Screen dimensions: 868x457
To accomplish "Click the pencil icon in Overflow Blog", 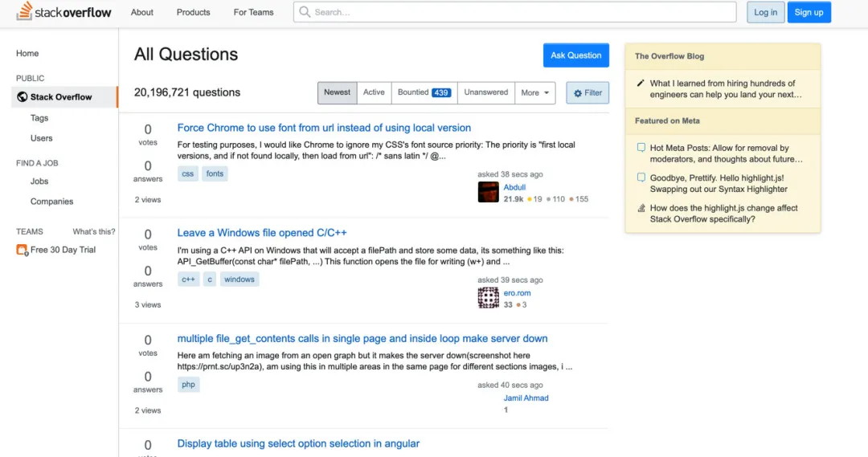I will pos(641,83).
